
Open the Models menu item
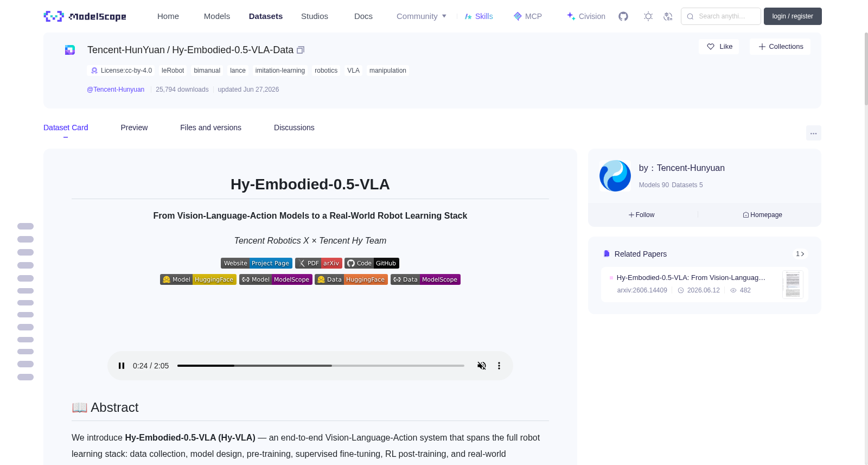tap(217, 16)
